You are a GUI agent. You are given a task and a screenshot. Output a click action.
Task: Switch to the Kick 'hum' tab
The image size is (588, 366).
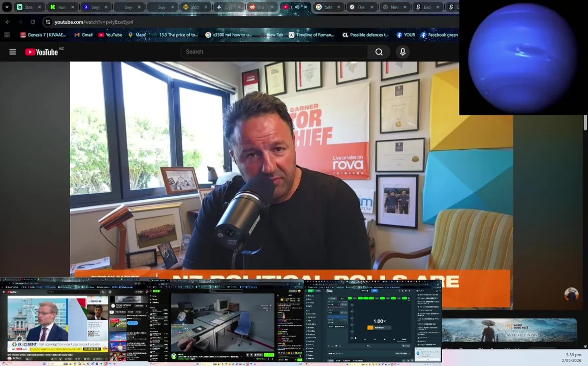(x=61, y=7)
